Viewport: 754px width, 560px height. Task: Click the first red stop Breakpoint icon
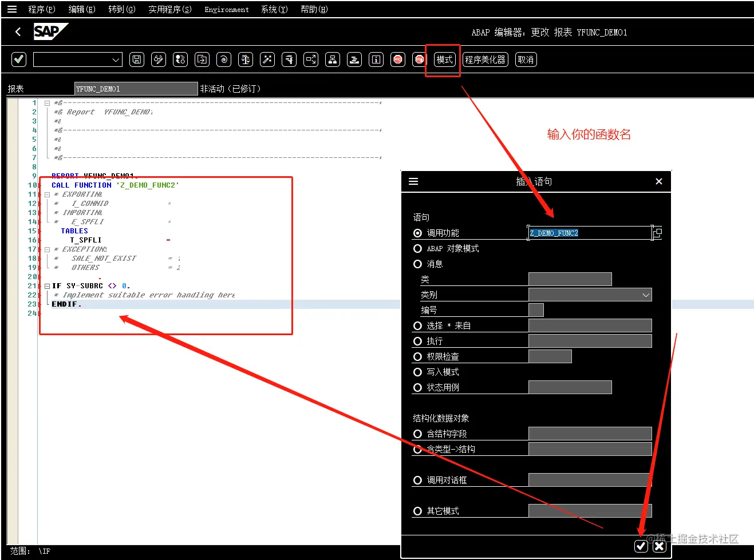click(x=398, y=59)
